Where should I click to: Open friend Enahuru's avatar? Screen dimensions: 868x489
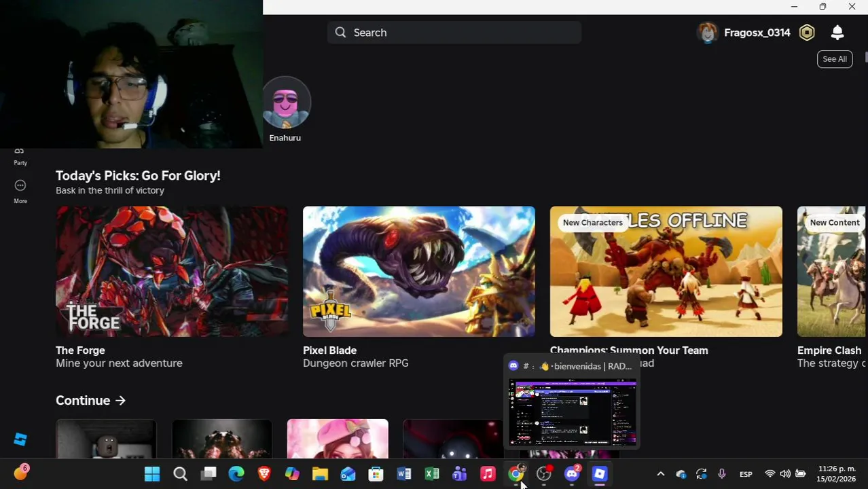tap(286, 103)
